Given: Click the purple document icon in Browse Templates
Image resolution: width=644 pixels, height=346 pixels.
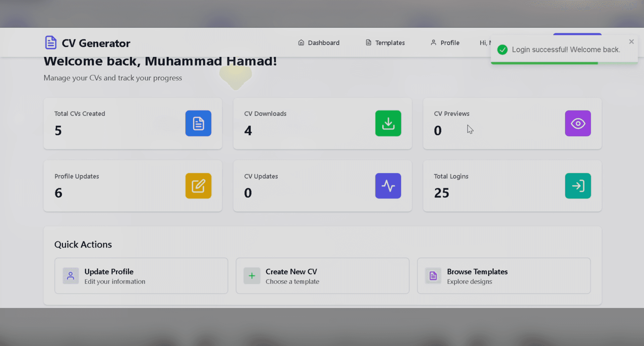Looking at the screenshot, I should 433,276.
